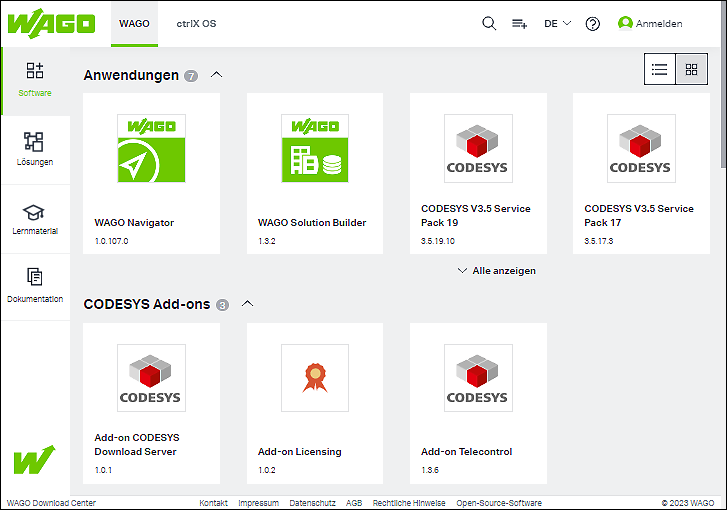Open Lernmaterial section in sidebar
This screenshot has height=510, width=727.
click(x=35, y=219)
